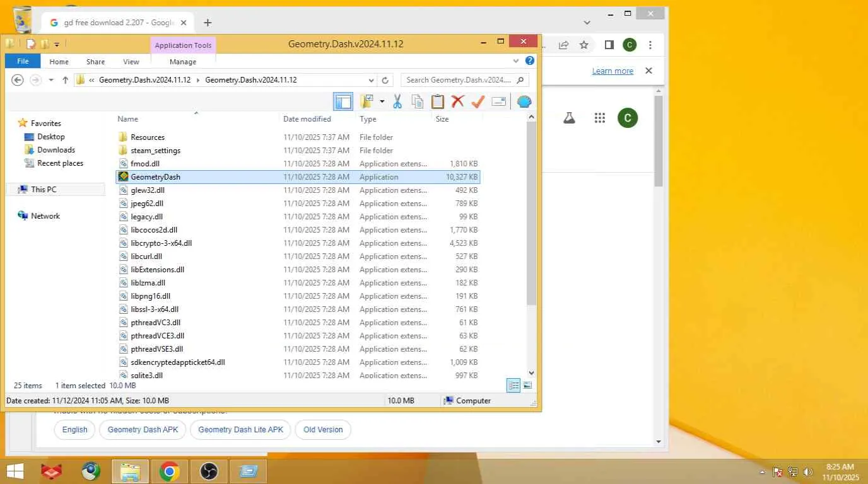Open Explorer help question mark
Image resolution: width=868 pixels, height=484 pixels.
[x=530, y=61]
